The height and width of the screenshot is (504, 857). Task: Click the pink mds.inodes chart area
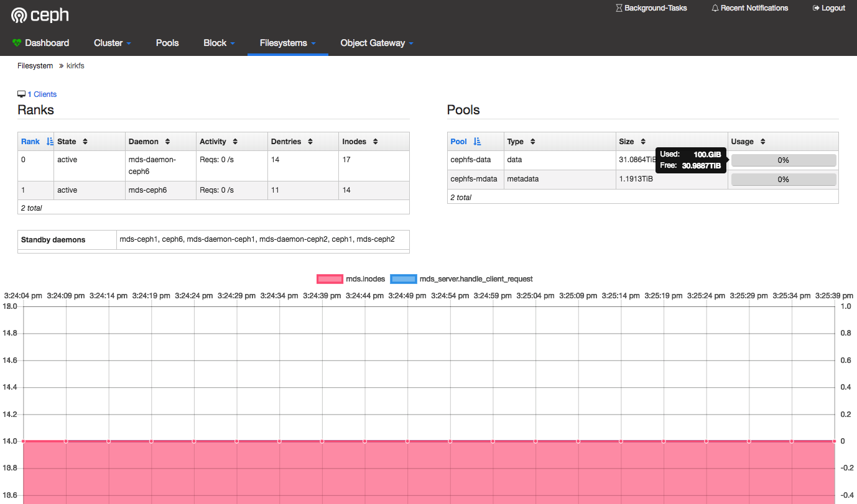click(428, 472)
